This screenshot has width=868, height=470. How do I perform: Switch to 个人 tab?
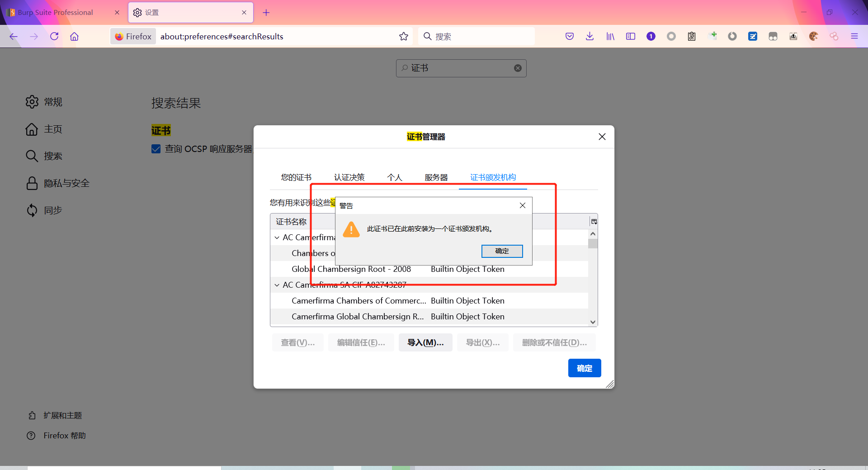pos(395,177)
